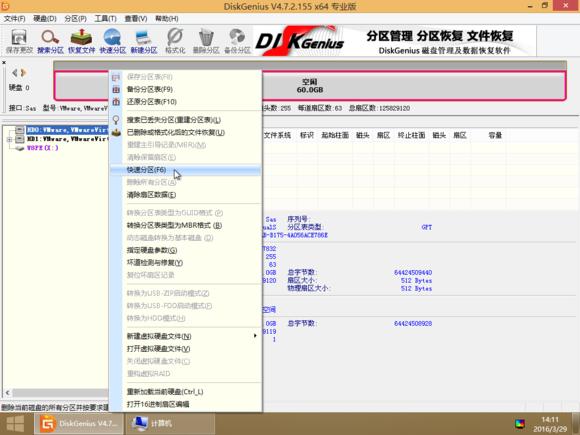Click the 60.0GB free space disk bar
Image resolution: width=580 pixels, height=435 pixels.
pyautogui.click(x=414, y=86)
